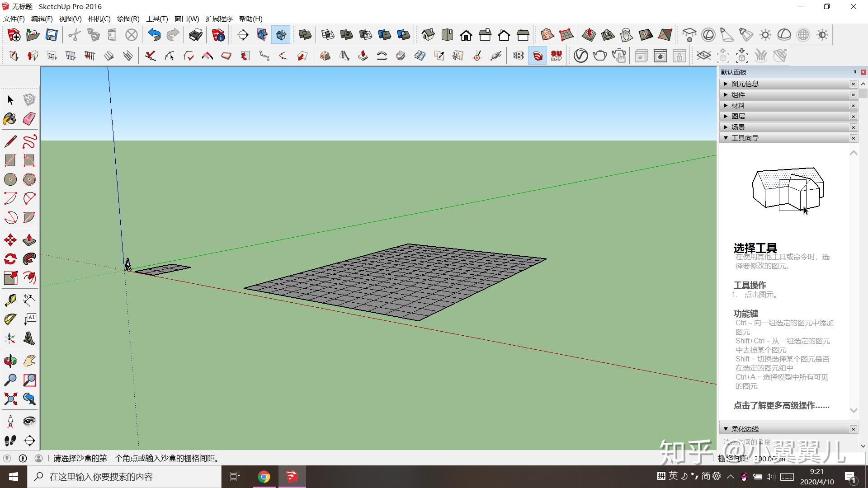
Task: Open the 相机(C) menu
Action: [x=99, y=19]
